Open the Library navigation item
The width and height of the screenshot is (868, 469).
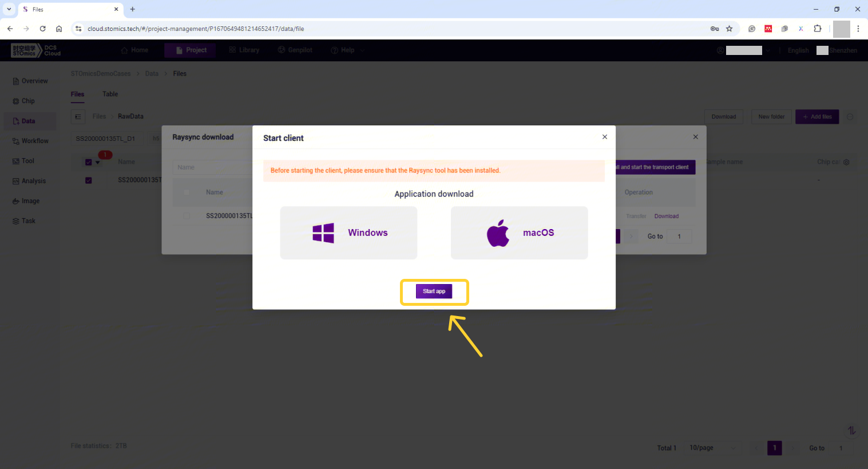[x=244, y=50]
